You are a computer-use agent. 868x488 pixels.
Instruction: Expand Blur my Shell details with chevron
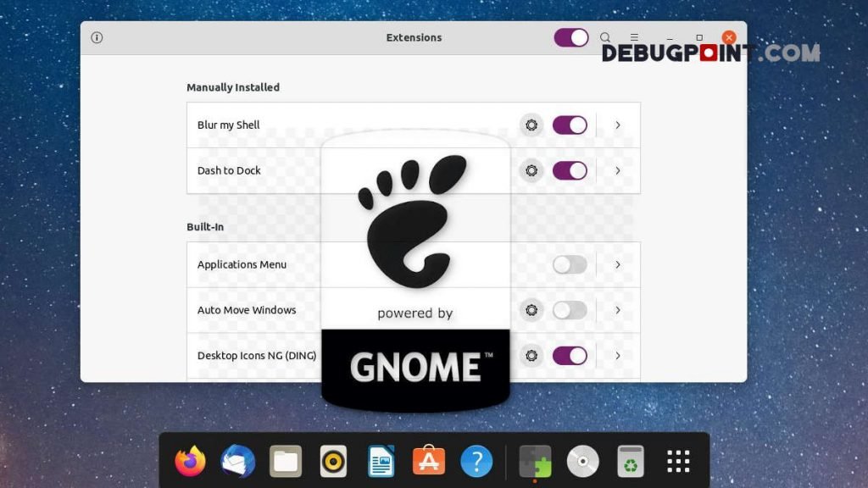[x=618, y=125]
